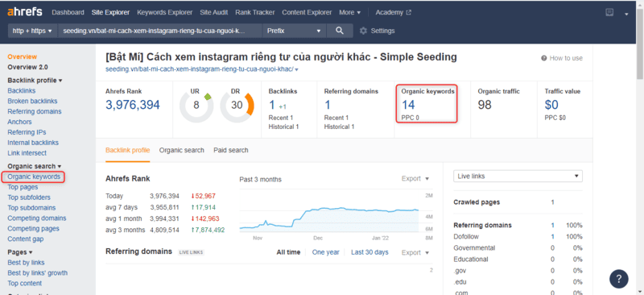This screenshot has height=295, width=644.
Task: Open the Prefix mode dropdown
Action: (294, 31)
